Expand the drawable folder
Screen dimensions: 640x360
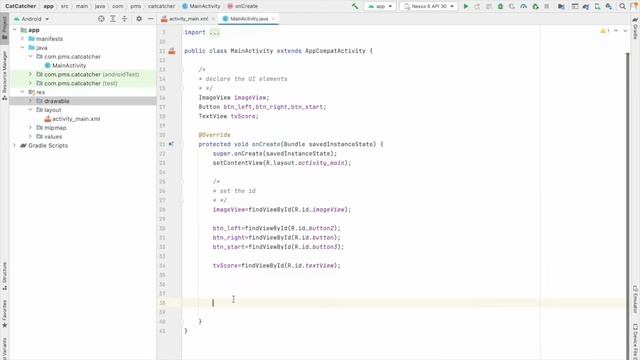coord(30,101)
